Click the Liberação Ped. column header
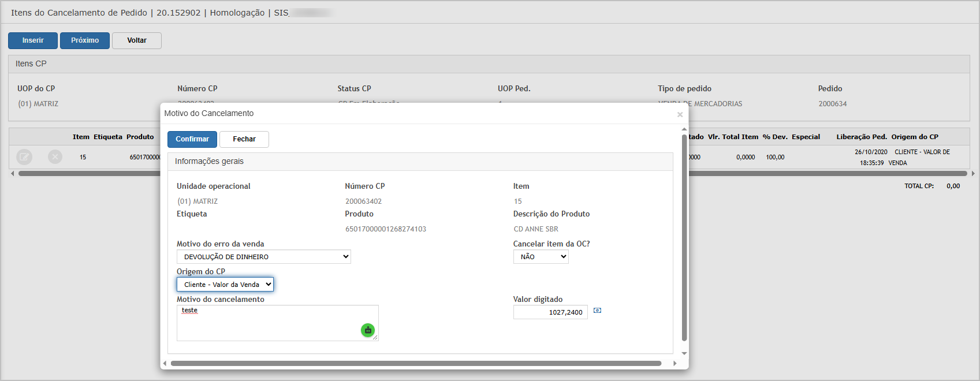 pos(862,137)
